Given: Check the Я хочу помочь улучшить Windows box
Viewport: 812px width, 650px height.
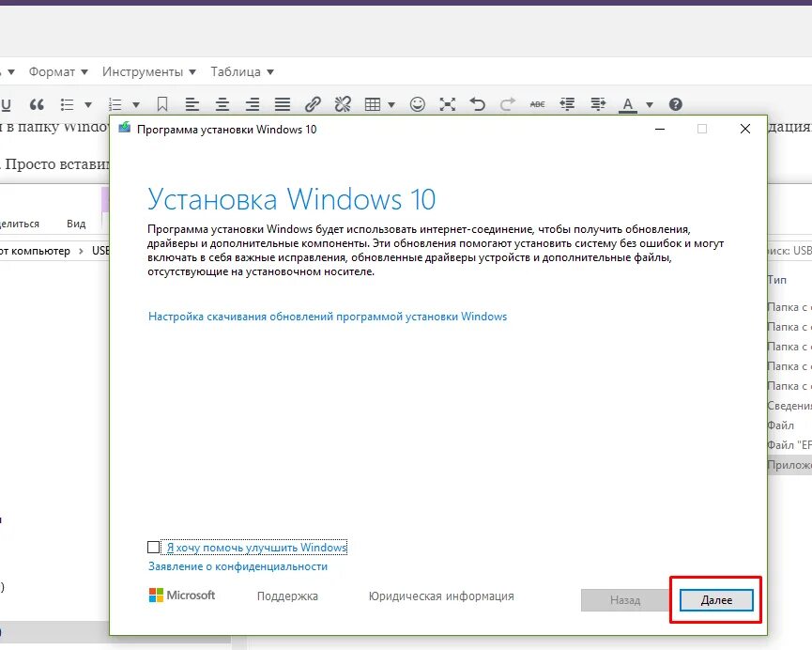Looking at the screenshot, I should pos(153,548).
